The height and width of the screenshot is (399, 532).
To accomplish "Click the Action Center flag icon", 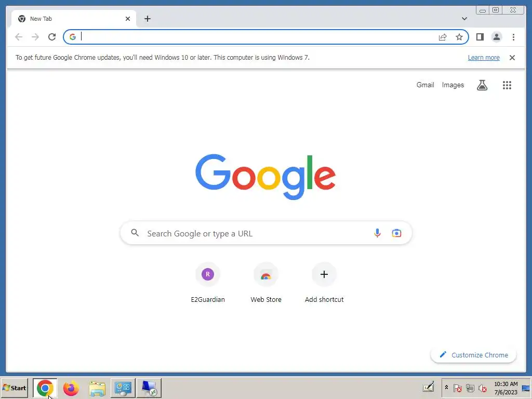I will (457, 388).
